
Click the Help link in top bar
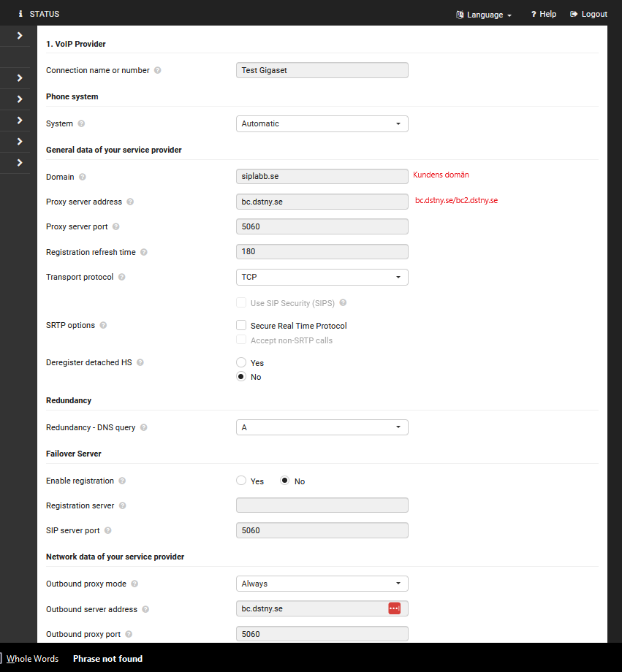[x=544, y=14]
